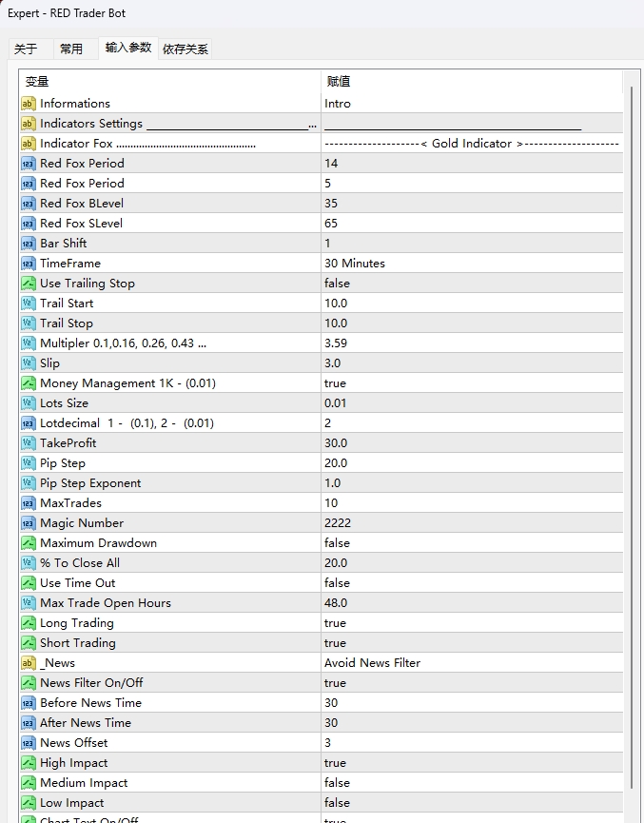
Task: Select the Pip Step variable name
Action: 63,463
